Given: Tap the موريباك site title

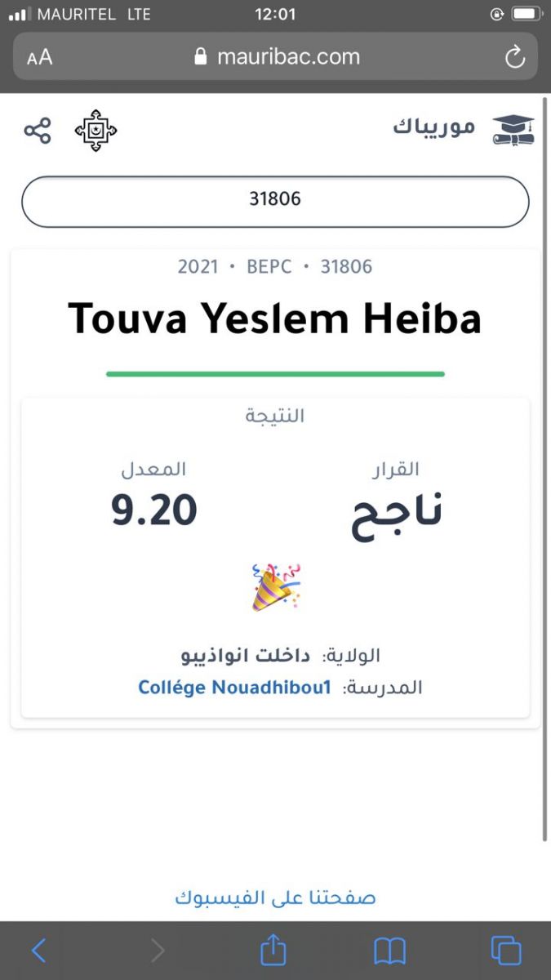Looking at the screenshot, I should (434, 128).
